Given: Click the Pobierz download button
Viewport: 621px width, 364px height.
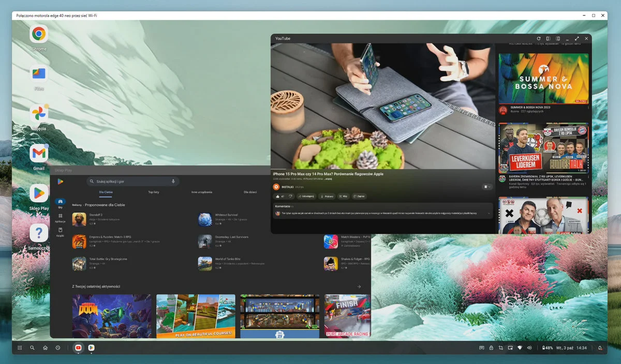Looking at the screenshot, I should (x=327, y=196).
